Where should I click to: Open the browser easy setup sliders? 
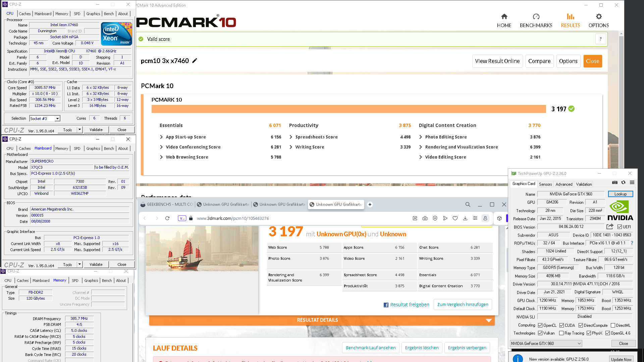475,218
